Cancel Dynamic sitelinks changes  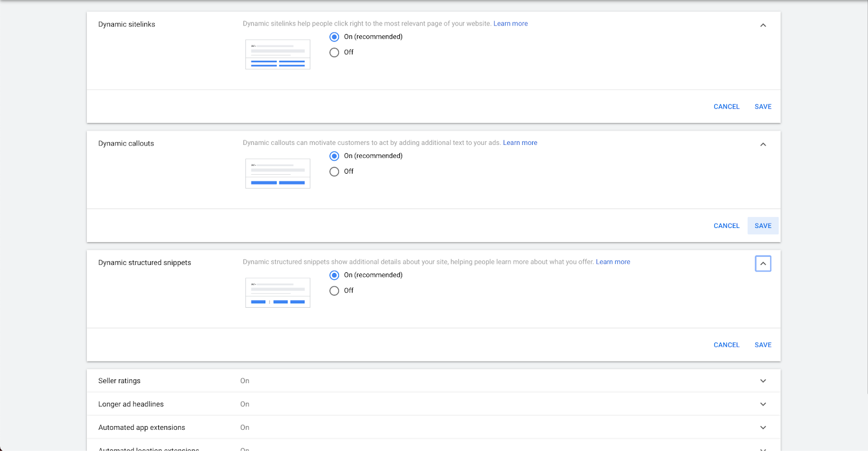click(726, 107)
